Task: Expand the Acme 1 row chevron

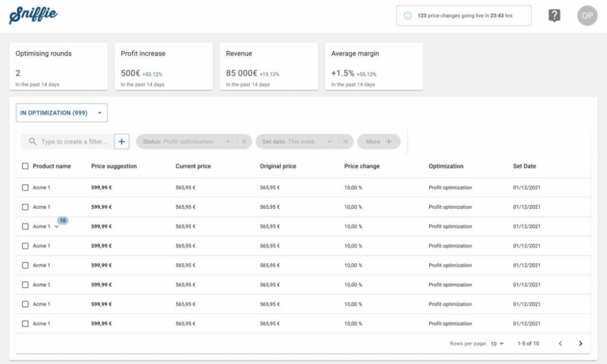Action: click(x=56, y=227)
